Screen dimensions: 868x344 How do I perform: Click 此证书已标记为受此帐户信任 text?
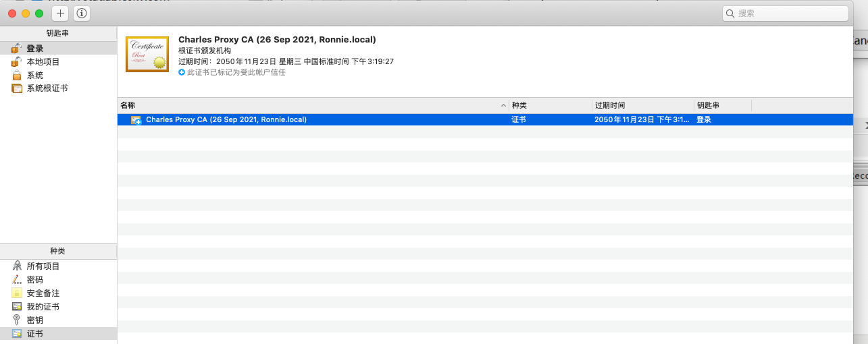coord(236,72)
